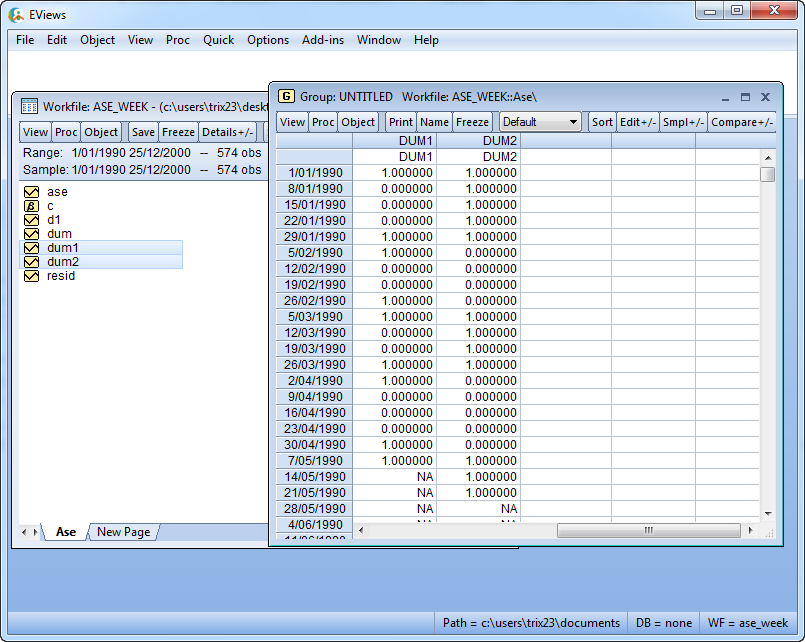Viewport: 805px width, 642px height.
Task: Open the Edit menu
Action: [57, 40]
